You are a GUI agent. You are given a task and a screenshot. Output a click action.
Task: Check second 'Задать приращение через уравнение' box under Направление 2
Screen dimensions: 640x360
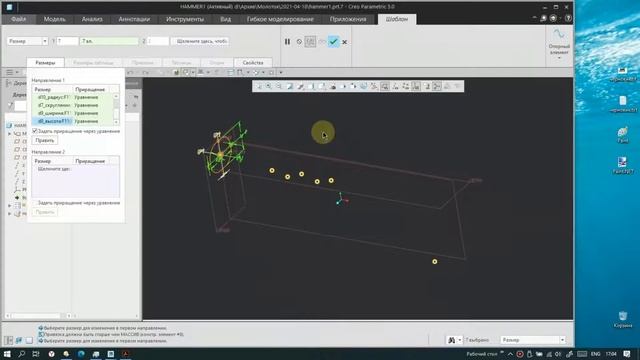click(x=35, y=203)
